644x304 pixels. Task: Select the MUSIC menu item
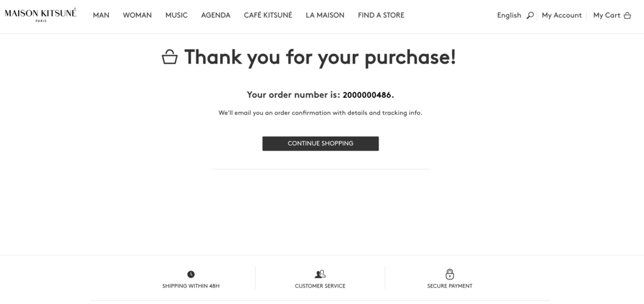176,15
